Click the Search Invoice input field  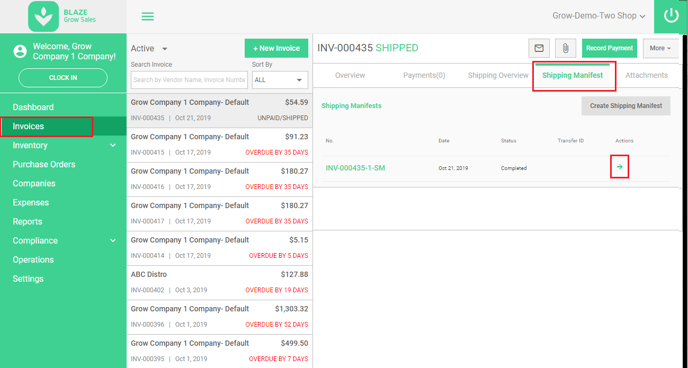pos(189,80)
